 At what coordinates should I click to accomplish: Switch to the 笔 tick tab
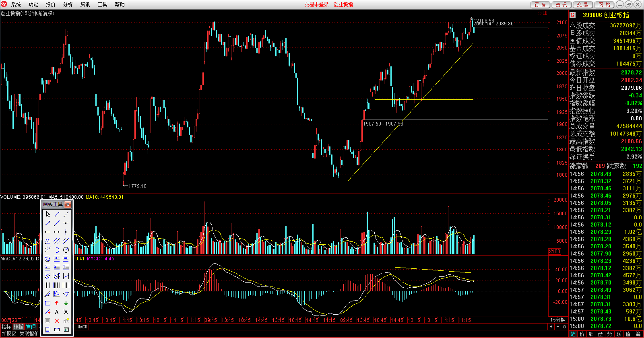click(573, 334)
